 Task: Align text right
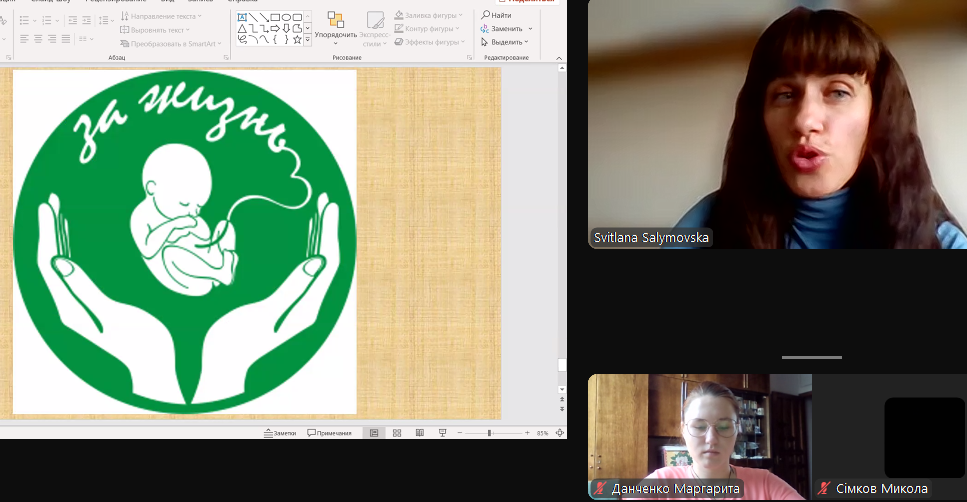point(52,39)
